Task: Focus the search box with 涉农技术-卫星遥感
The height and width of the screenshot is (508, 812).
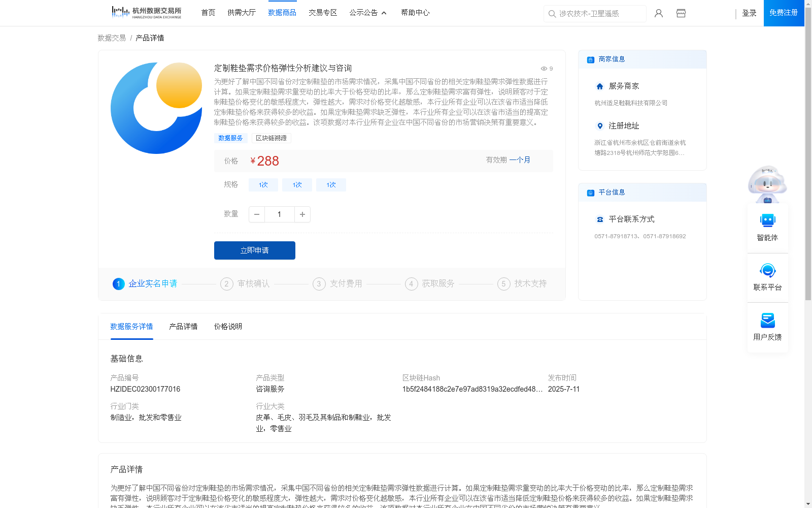Action: pos(595,14)
